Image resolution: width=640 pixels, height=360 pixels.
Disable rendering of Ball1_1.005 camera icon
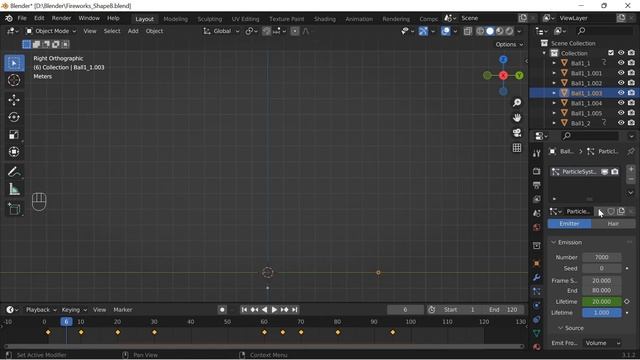tap(631, 113)
